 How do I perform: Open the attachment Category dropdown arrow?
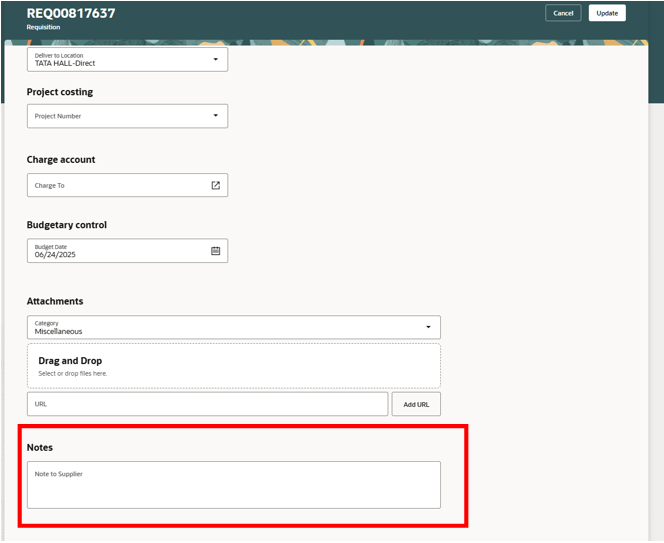[428, 327]
